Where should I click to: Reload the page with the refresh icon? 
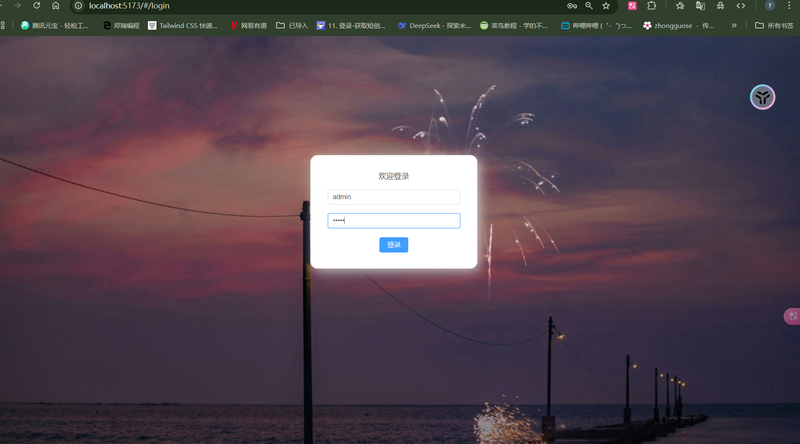(37, 6)
